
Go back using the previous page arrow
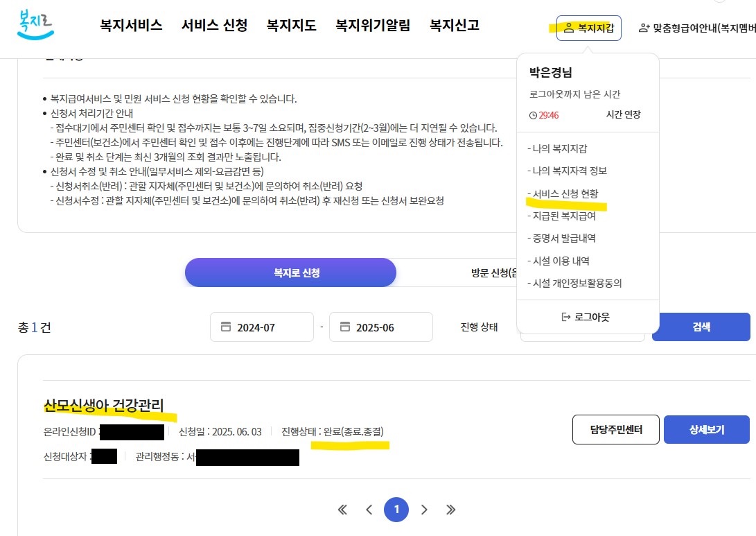click(x=369, y=509)
